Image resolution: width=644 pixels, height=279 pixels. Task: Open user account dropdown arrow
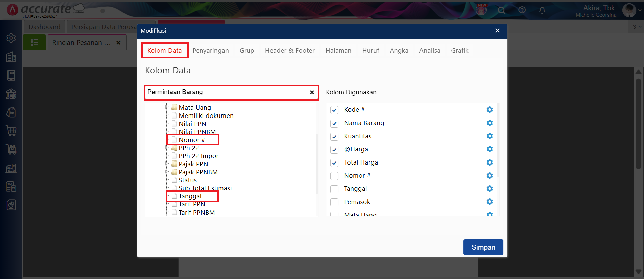coord(640,10)
